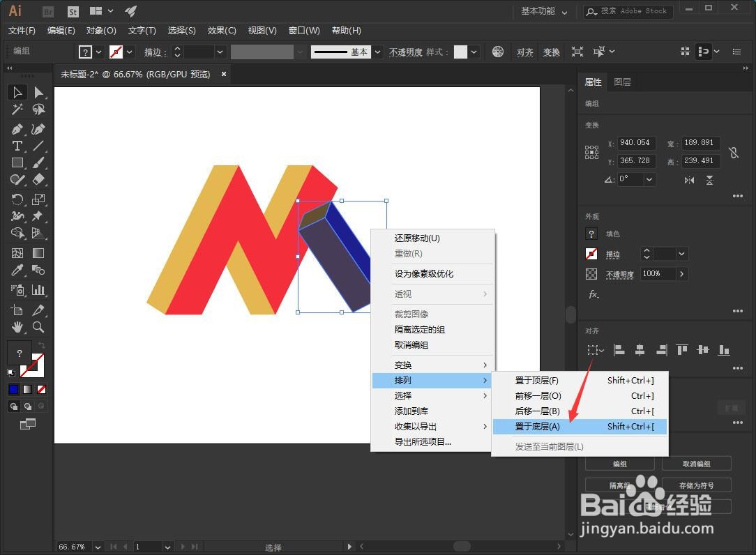Click the 对齐 link in control bar
This screenshot has width=756, height=555.
tap(524, 52)
